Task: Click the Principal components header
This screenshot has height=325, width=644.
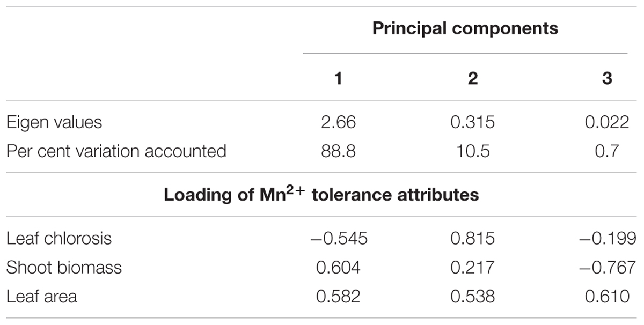Action: tap(465, 28)
